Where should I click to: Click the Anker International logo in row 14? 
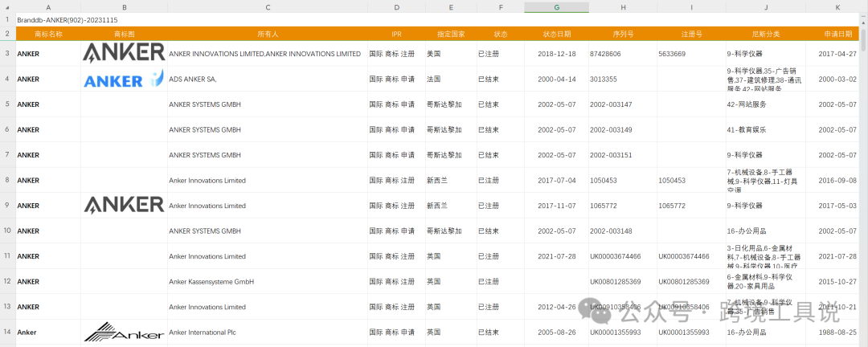124,332
